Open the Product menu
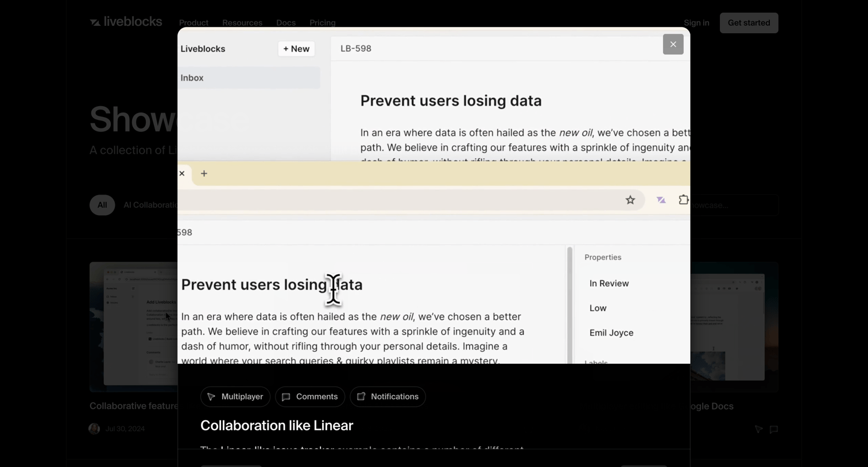Viewport: 868px width, 467px height. point(193,23)
